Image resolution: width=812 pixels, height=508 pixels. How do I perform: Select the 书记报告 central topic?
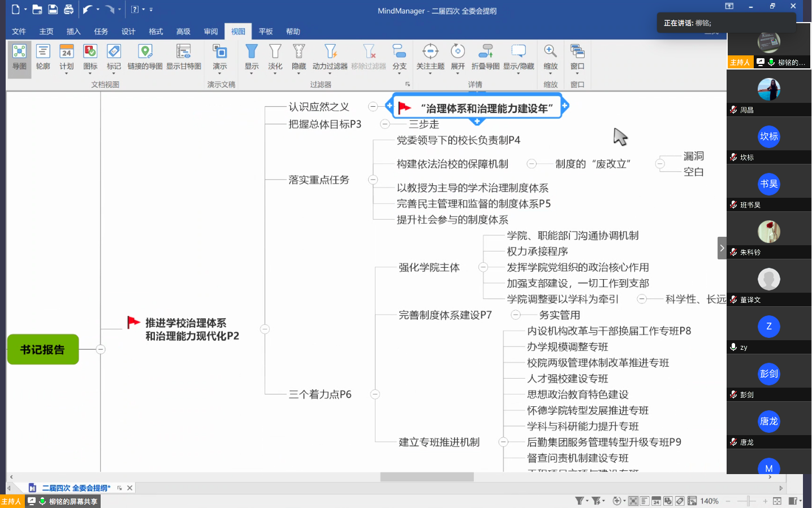(43, 349)
